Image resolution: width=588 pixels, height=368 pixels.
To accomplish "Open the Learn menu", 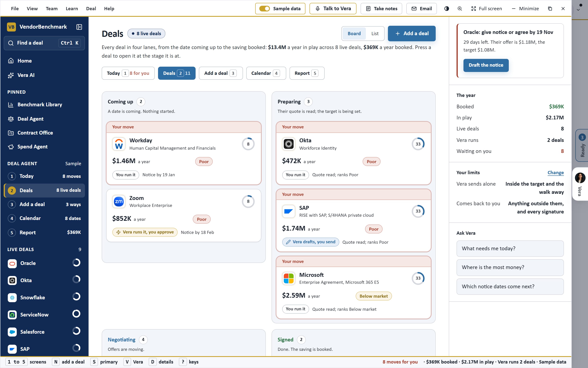I will coord(72,9).
